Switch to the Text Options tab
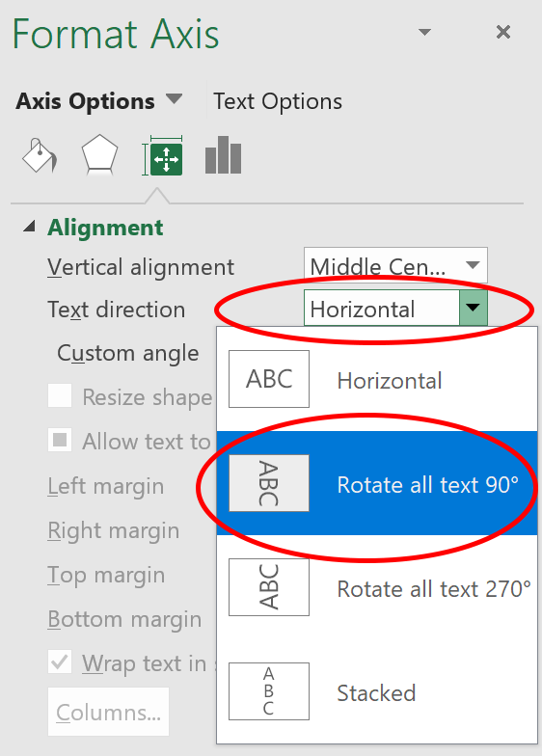Screen dimensions: 542x756 (x=278, y=102)
